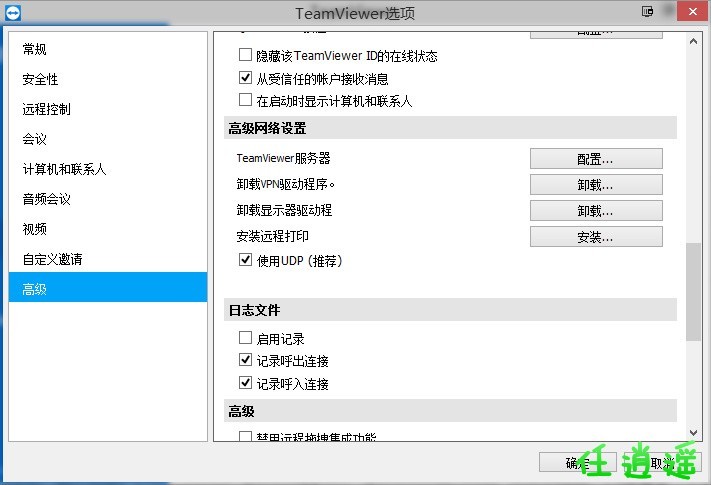This screenshot has height=485, width=711.
Task: Switch to the 安全性 category
Action: coord(108,79)
